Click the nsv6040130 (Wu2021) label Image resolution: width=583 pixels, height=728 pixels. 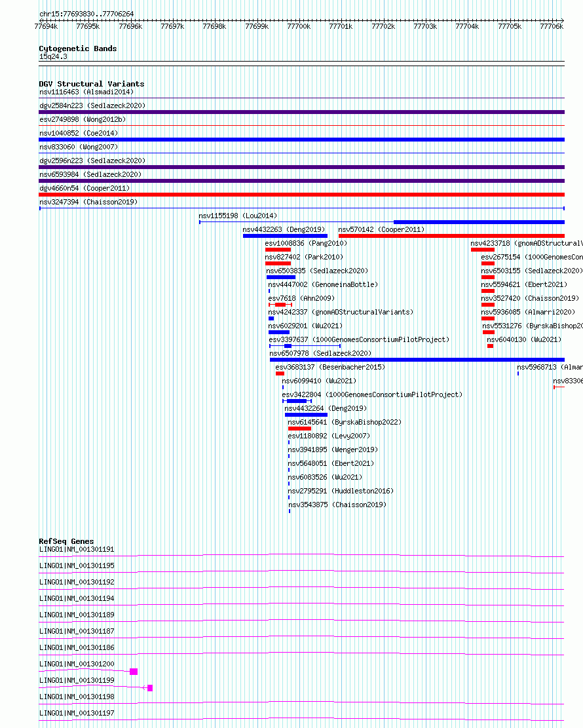tap(524, 340)
